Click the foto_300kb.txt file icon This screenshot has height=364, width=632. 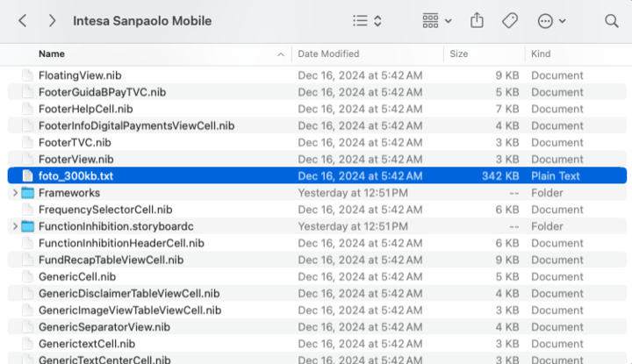point(27,176)
